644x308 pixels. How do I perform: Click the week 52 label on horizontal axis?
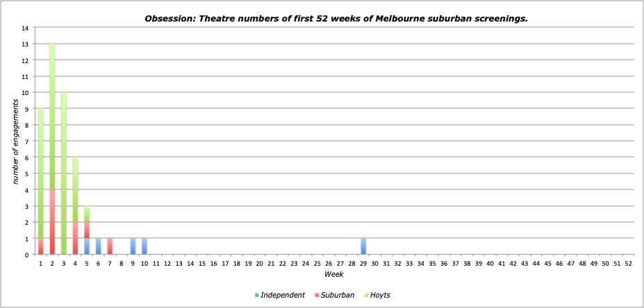[x=628, y=264]
